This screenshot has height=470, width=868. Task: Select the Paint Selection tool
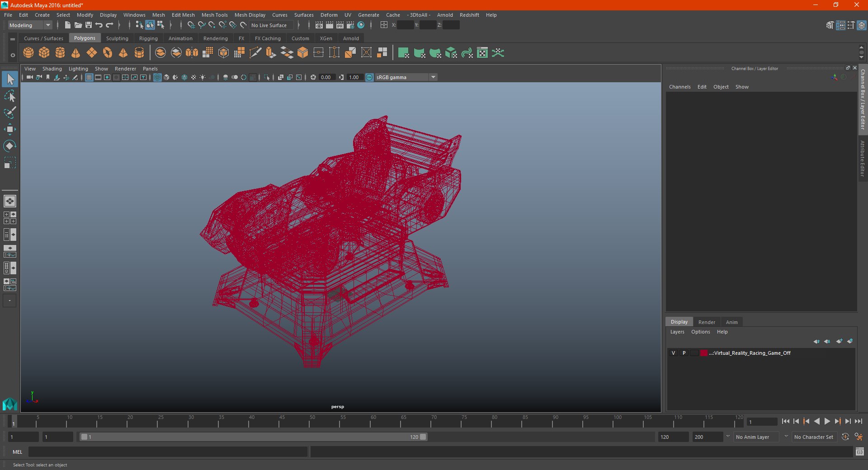coord(10,113)
